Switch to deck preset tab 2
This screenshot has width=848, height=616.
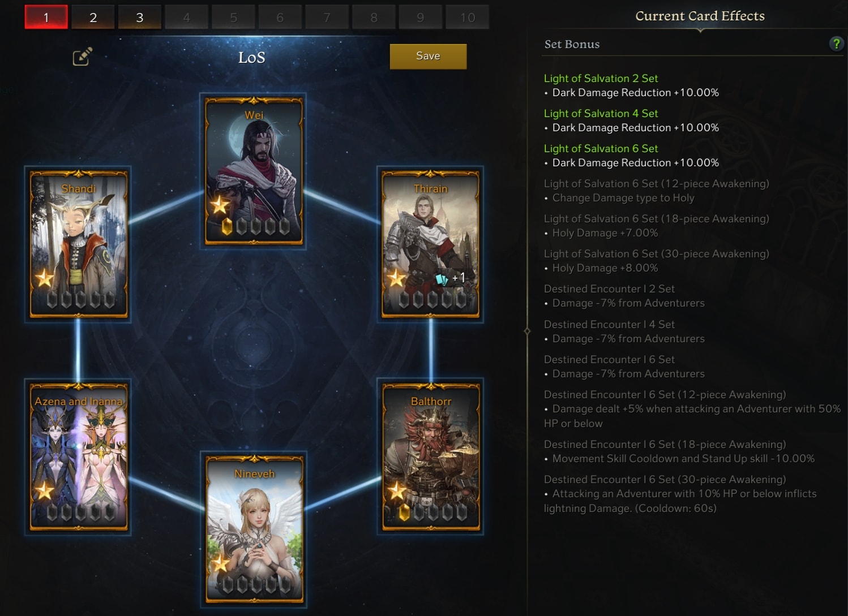tap(93, 17)
